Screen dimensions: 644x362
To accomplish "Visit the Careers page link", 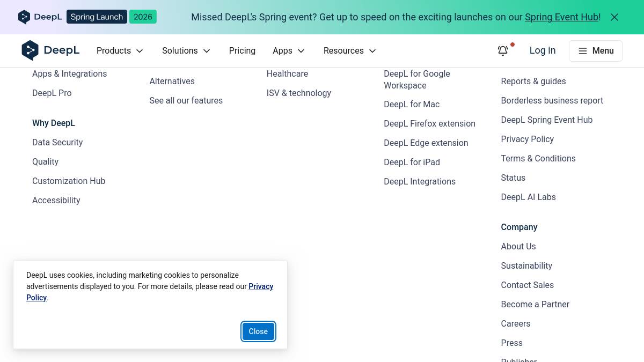I will click(x=515, y=323).
